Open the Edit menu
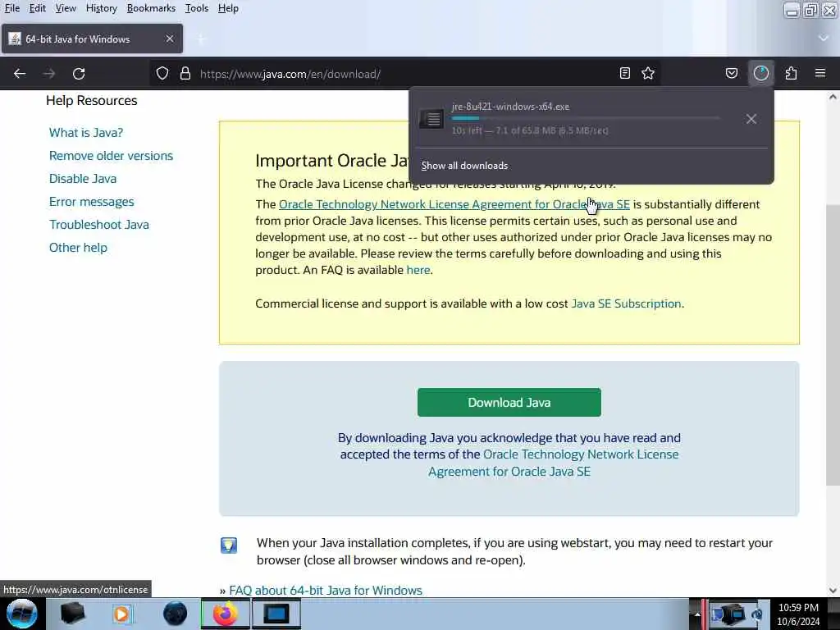 point(37,8)
